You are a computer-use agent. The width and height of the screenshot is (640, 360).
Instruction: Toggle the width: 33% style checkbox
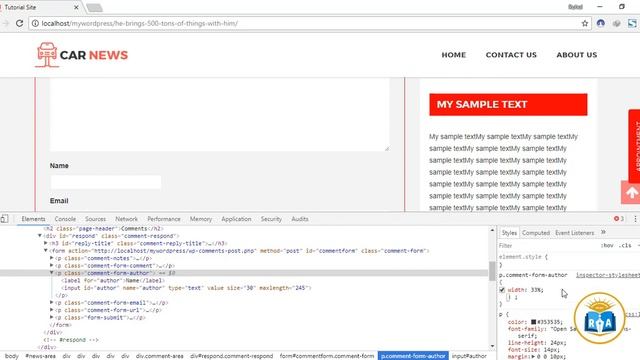coord(502,290)
